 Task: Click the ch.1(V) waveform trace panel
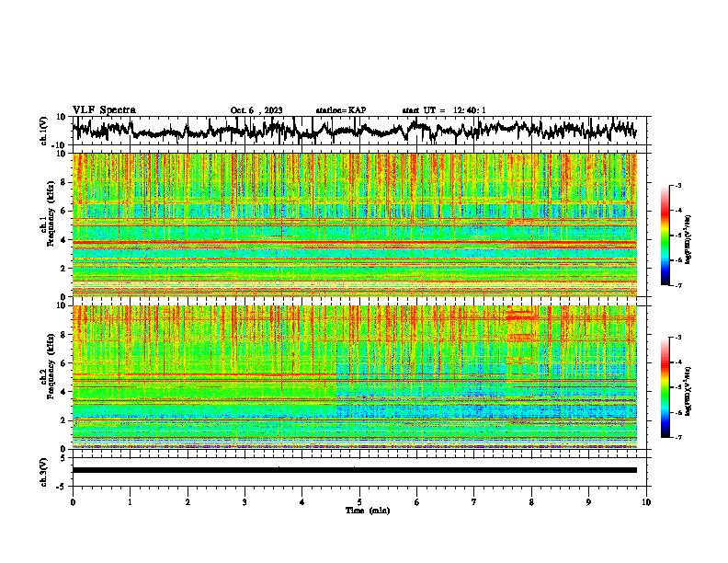(361, 131)
